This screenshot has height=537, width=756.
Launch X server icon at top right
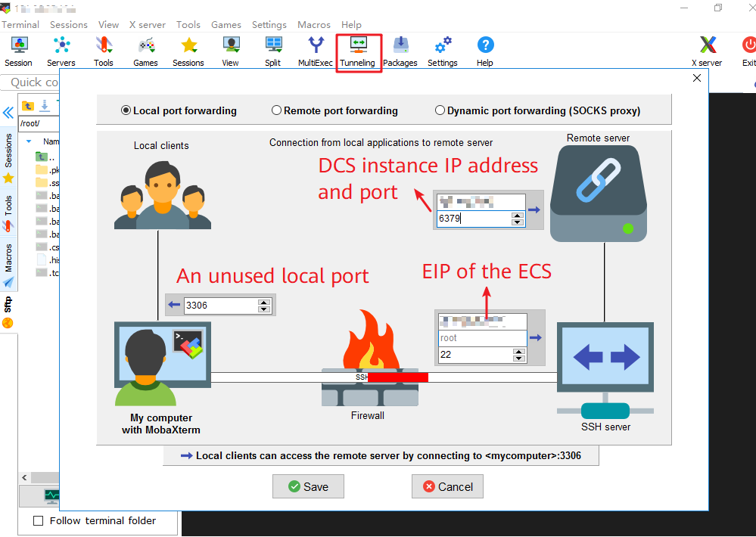(x=707, y=51)
